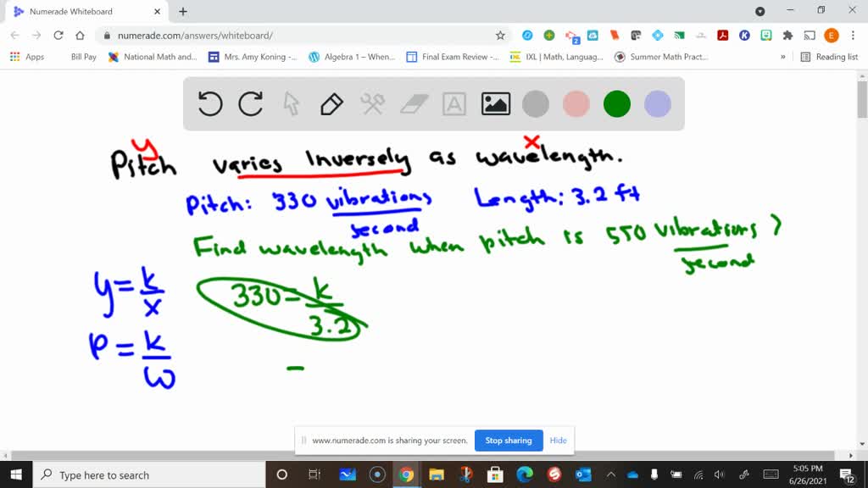The image size is (868, 488).
Task: Click Stop sharing button
Action: click(x=506, y=441)
